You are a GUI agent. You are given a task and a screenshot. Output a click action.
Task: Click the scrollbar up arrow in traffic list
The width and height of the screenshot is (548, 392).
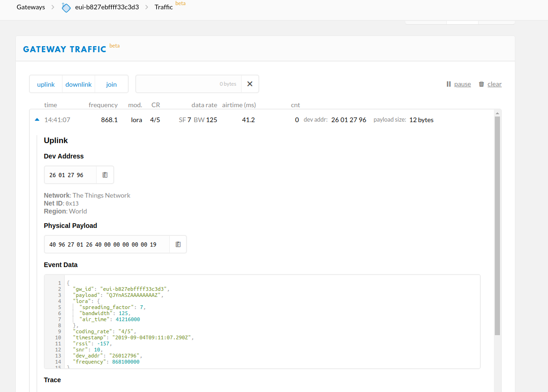tap(498, 113)
